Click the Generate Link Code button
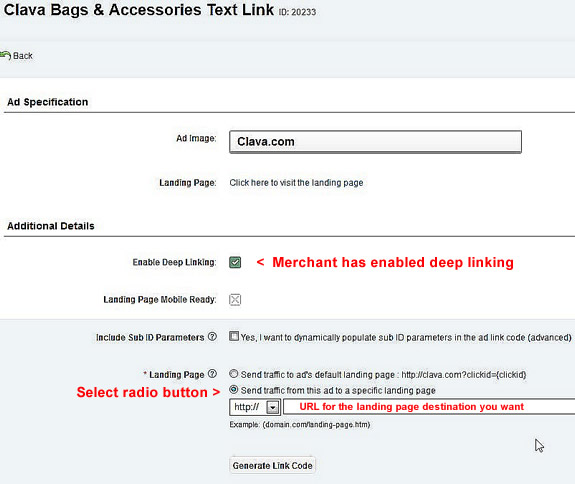 (272, 465)
